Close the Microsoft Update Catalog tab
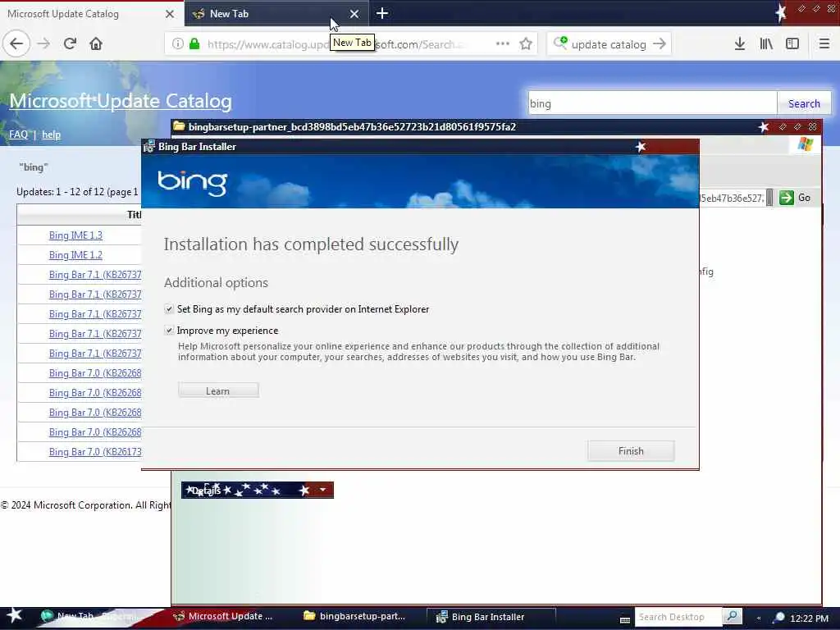 (x=170, y=14)
